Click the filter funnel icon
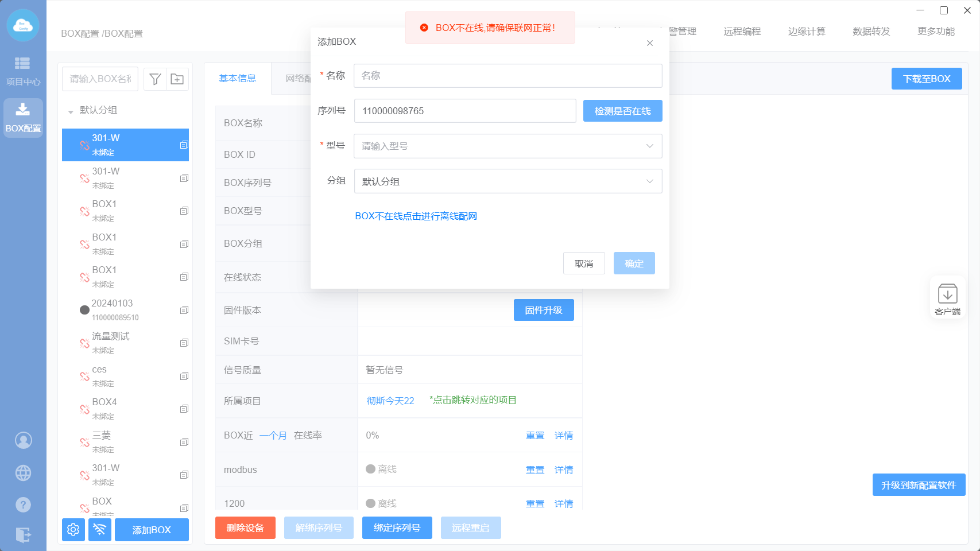 [x=155, y=79]
